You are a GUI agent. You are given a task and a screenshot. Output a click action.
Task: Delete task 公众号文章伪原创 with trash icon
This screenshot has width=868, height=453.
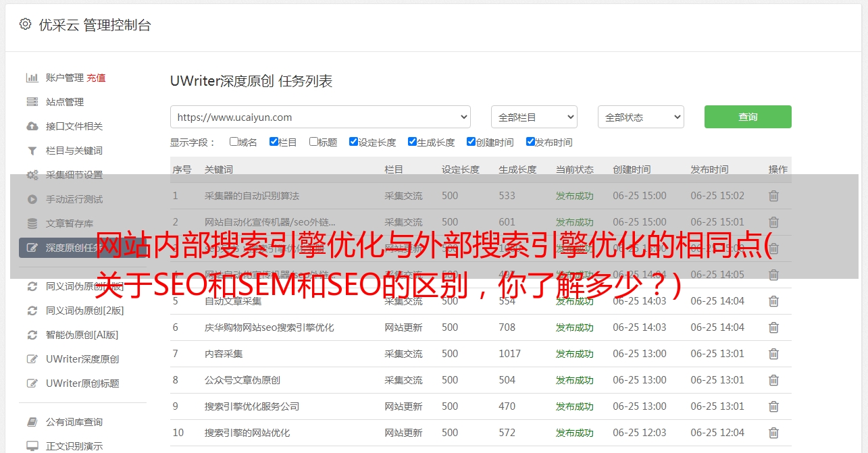click(x=774, y=380)
